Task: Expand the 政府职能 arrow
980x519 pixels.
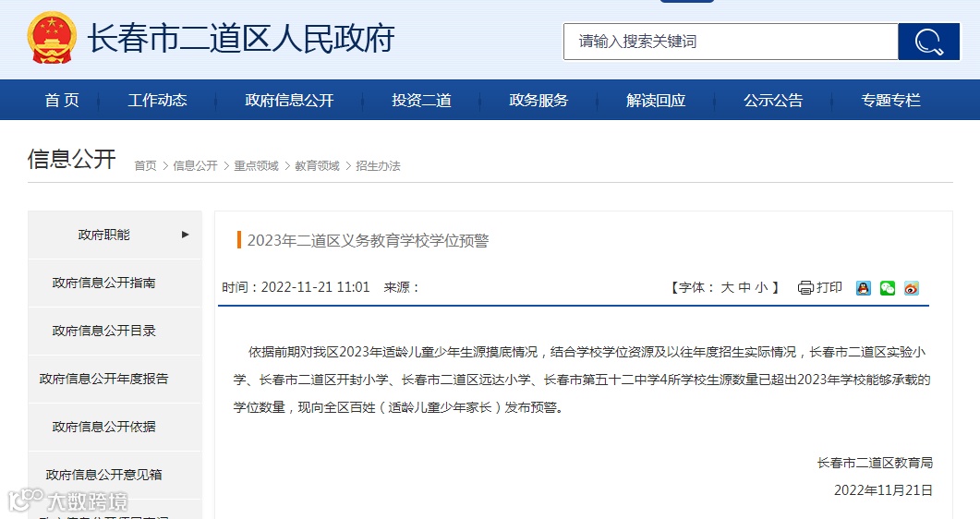Action: coord(185,235)
